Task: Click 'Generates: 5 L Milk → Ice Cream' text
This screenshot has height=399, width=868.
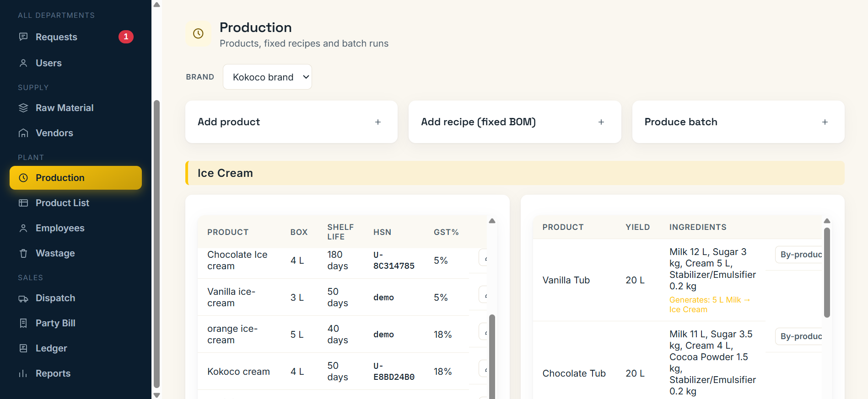Action: click(710, 304)
